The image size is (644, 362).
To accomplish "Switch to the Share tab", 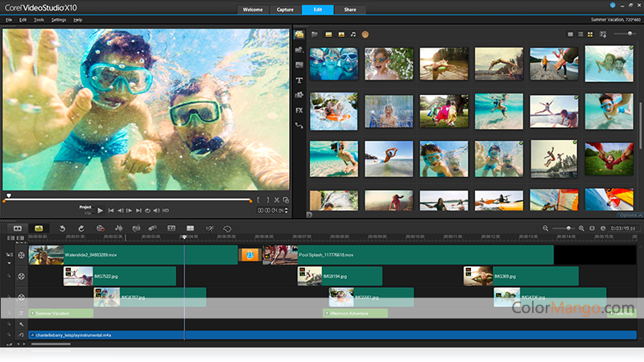I will tap(350, 10).
